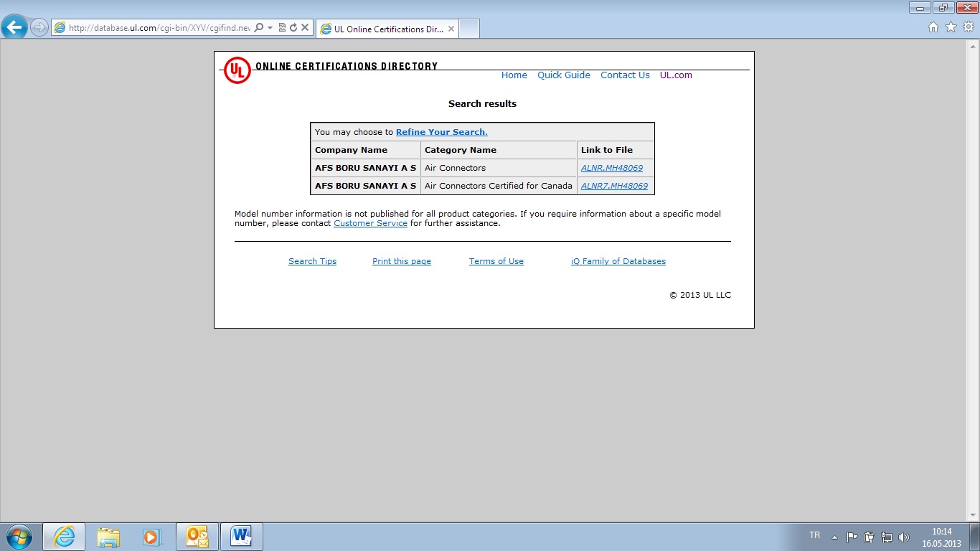Open Outlook from the taskbar
This screenshot has height=551, width=980.
197,537
